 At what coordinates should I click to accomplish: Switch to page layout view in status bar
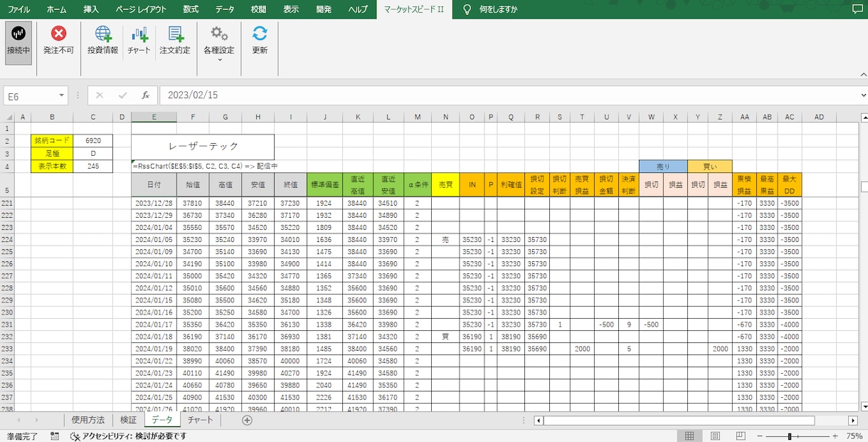click(716, 436)
